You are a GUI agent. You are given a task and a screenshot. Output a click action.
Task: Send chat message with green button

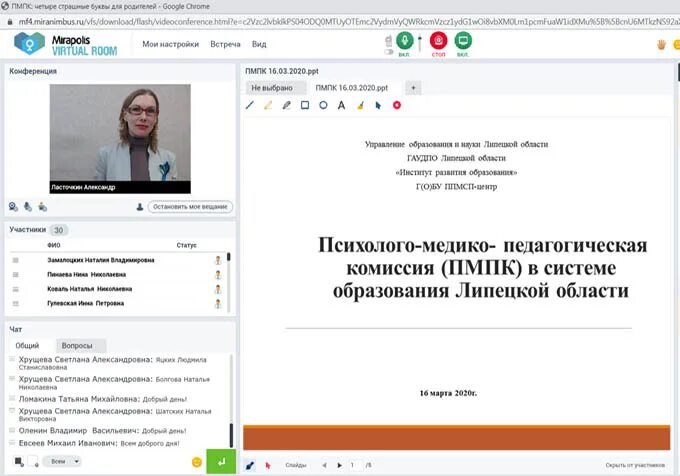[221, 461]
